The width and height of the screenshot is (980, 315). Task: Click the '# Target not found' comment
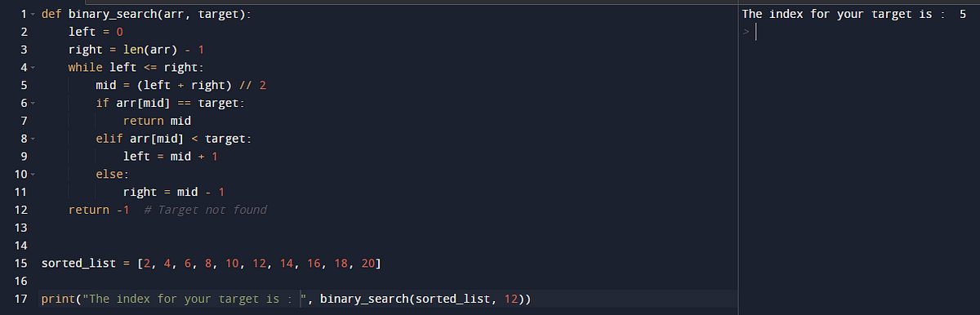tap(205, 211)
